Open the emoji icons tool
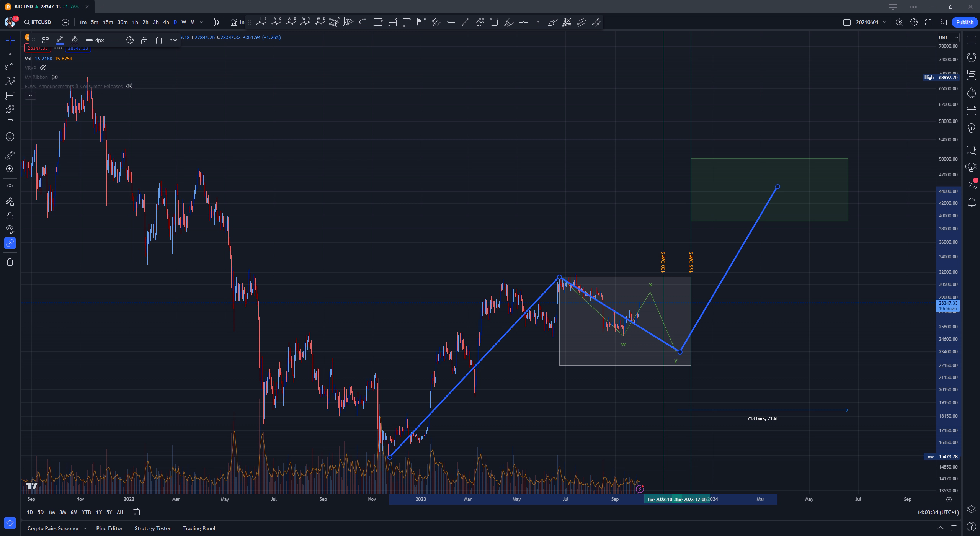The width and height of the screenshot is (980, 536). point(10,137)
